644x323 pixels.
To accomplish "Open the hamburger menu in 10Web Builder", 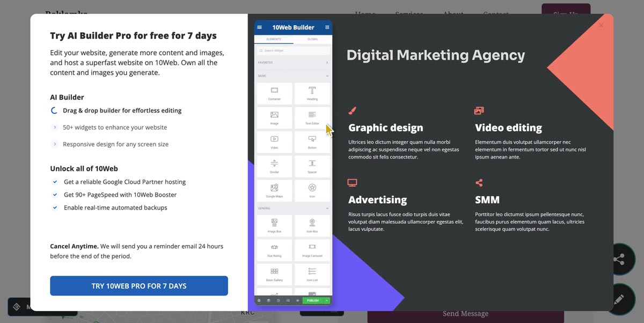I will pos(260,27).
